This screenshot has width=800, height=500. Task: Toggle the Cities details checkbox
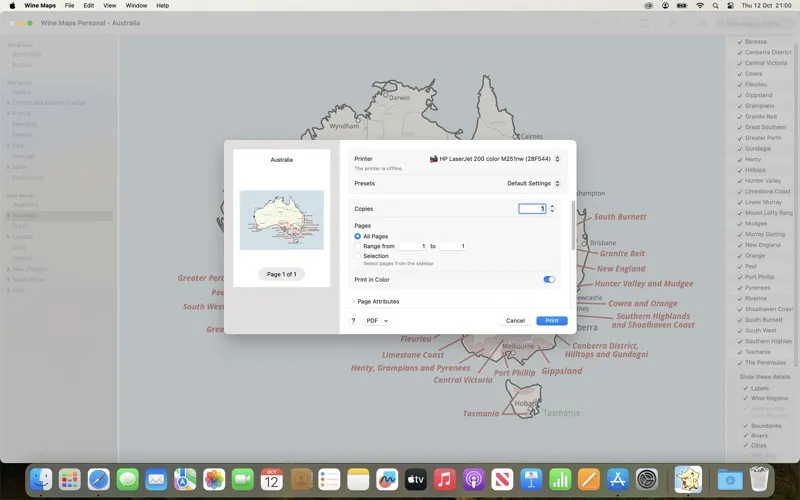pos(745,445)
